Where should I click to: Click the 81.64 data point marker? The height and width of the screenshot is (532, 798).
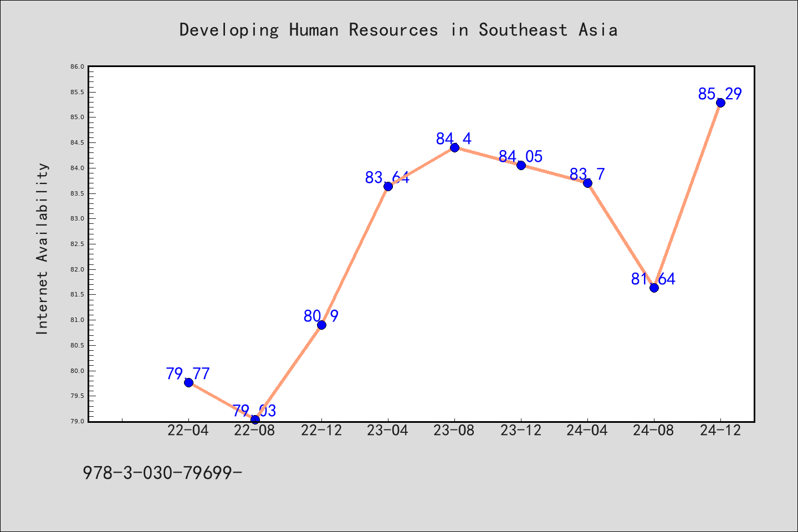[654, 288]
